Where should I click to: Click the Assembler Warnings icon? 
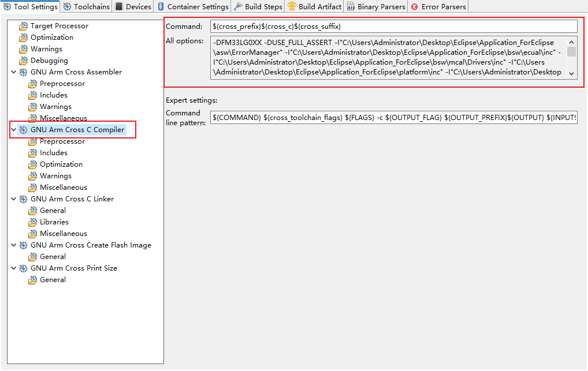32,107
